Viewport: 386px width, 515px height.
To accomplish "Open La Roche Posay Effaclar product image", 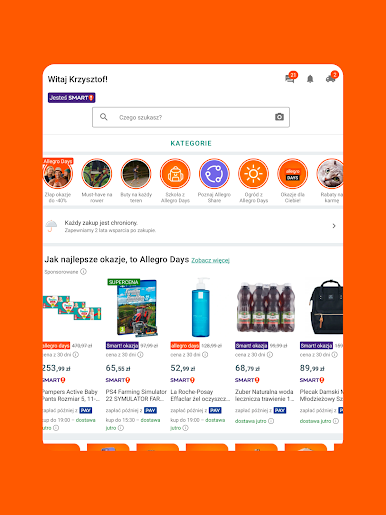I will (x=201, y=307).
